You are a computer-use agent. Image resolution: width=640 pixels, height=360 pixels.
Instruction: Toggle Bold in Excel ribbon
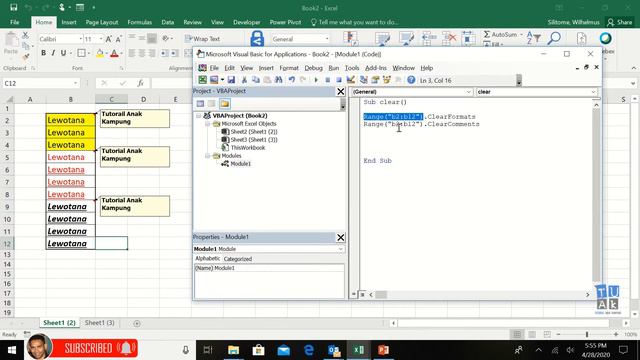click(43, 53)
